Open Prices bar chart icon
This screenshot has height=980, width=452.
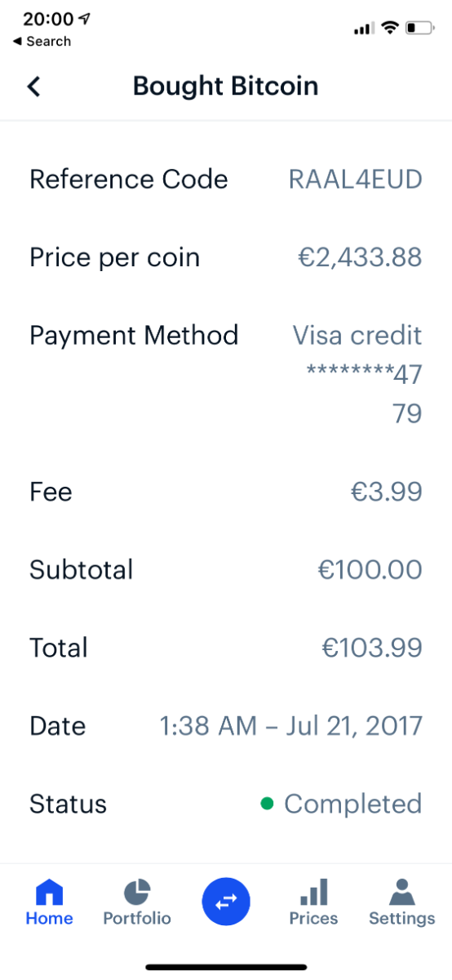click(x=313, y=891)
